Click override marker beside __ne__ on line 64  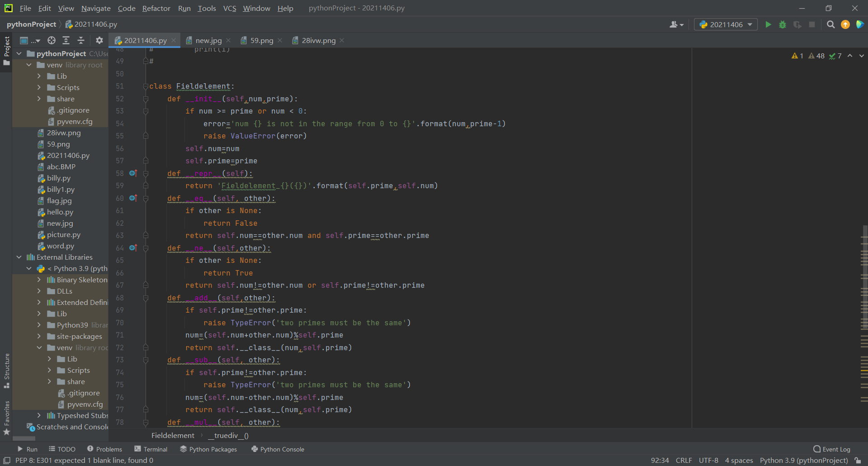133,248
